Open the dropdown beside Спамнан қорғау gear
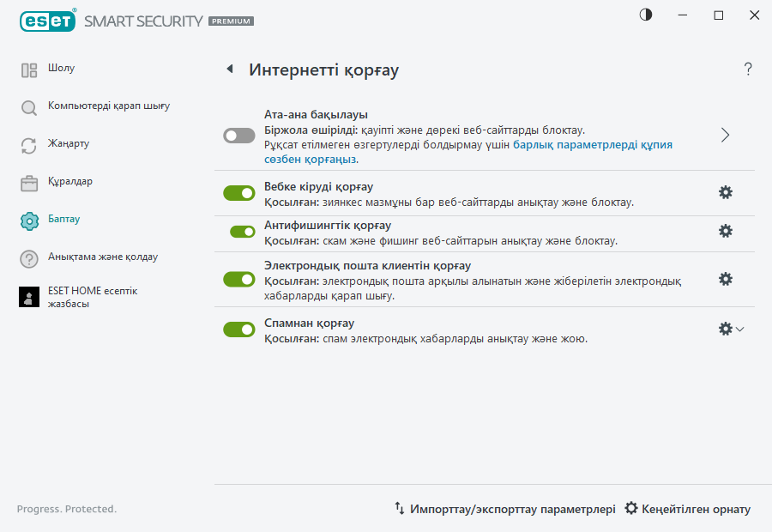The width and height of the screenshot is (772, 532). tap(739, 329)
